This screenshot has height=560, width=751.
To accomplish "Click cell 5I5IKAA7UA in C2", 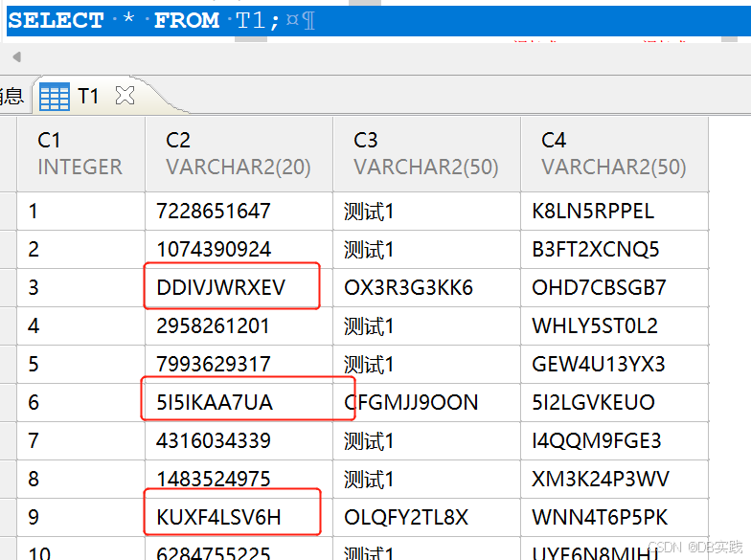I will (x=239, y=402).
